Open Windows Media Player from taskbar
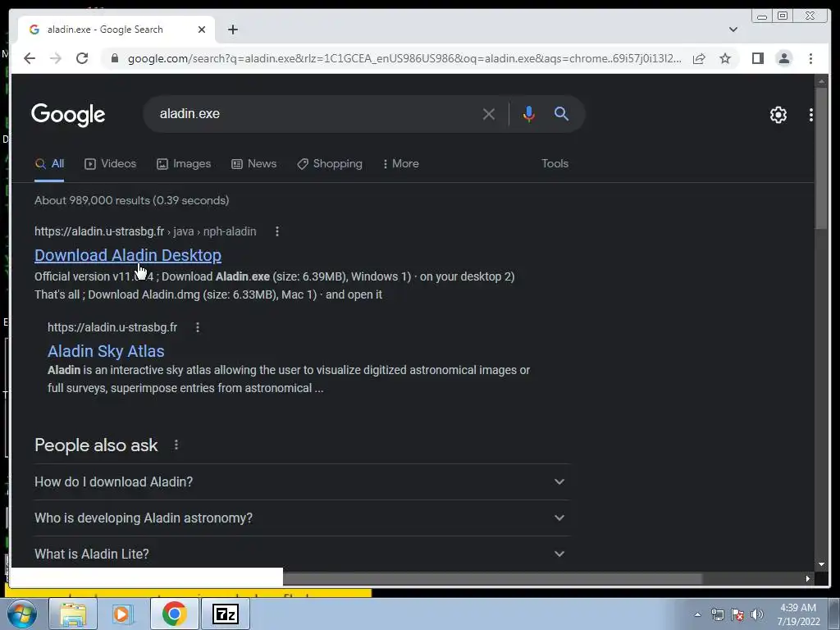This screenshot has width=840, height=630. click(123, 614)
